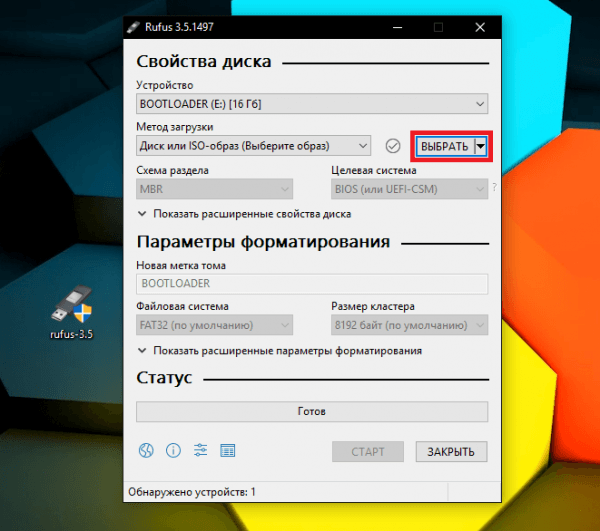
Task: Open the Метод загрузки dropdown
Action: point(253,146)
